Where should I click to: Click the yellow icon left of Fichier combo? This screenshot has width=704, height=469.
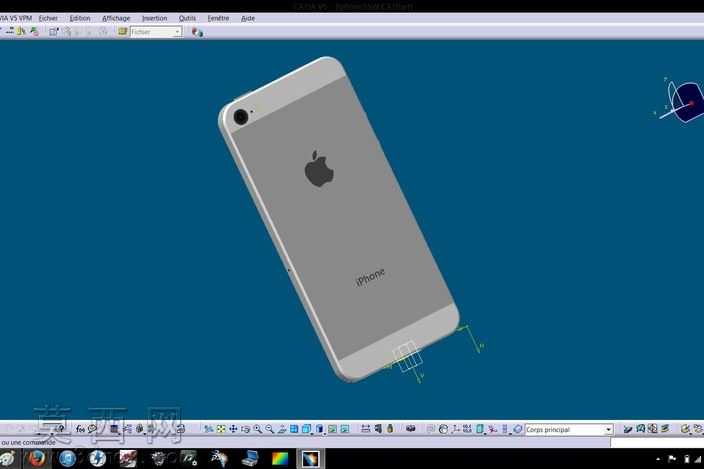(x=122, y=31)
